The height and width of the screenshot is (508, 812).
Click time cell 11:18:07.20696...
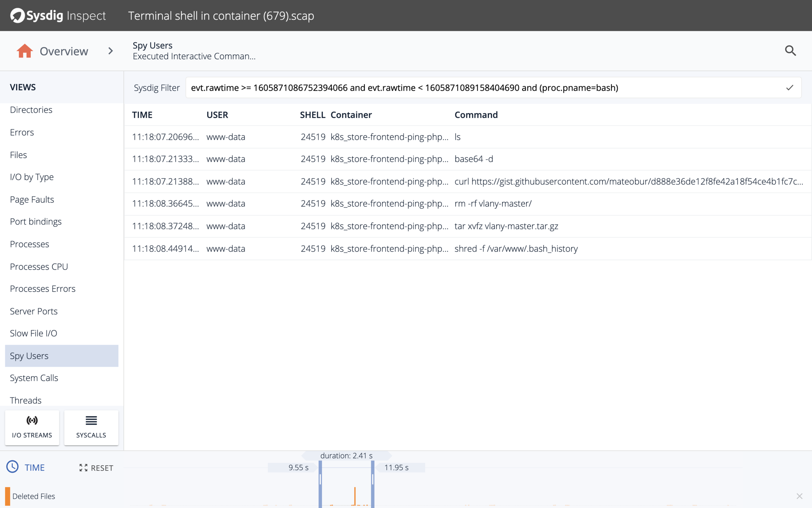point(166,137)
